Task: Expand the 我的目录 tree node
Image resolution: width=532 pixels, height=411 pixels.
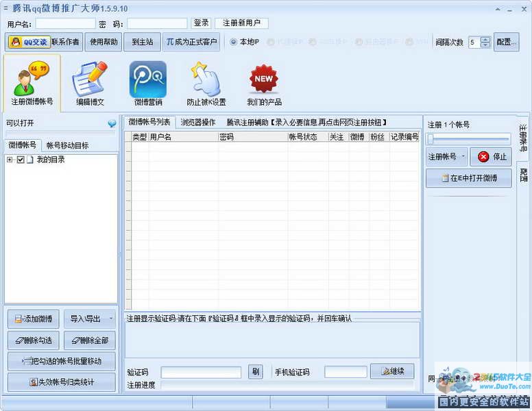Action: pyautogui.click(x=10, y=160)
